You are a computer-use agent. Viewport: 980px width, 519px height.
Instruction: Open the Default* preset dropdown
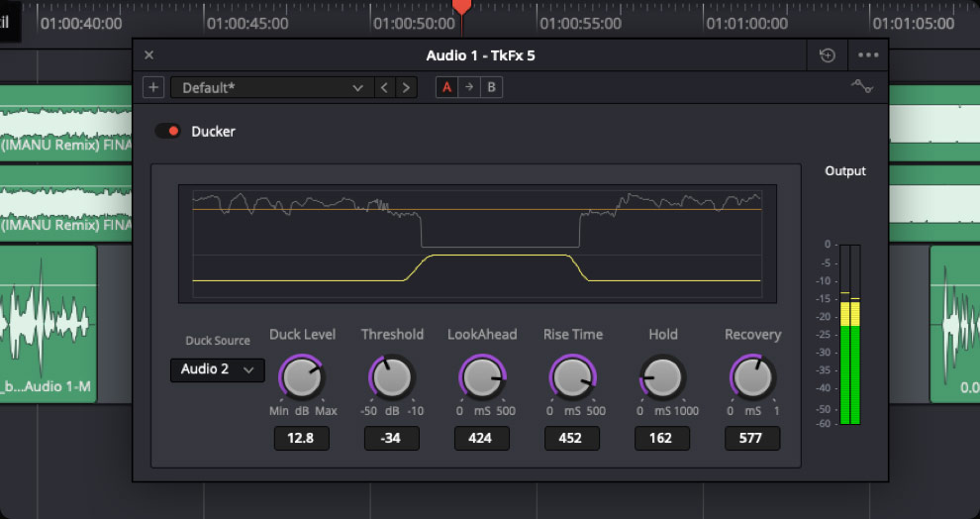tap(270, 87)
